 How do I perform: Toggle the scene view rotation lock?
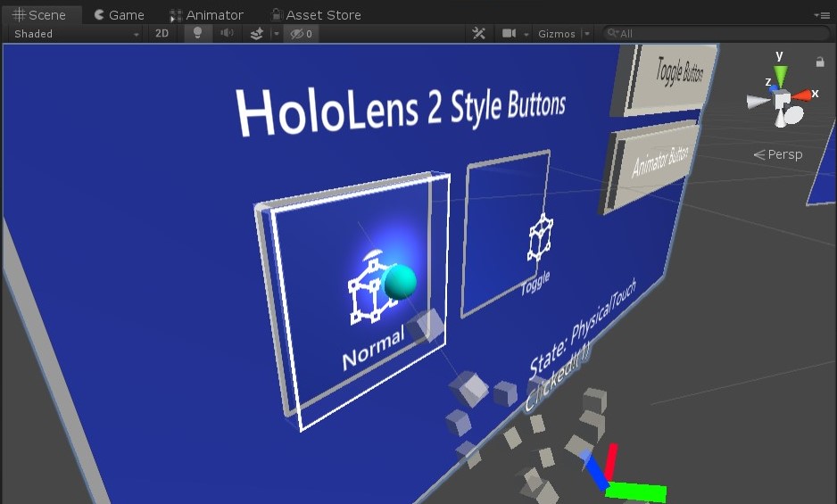tap(820, 62)
